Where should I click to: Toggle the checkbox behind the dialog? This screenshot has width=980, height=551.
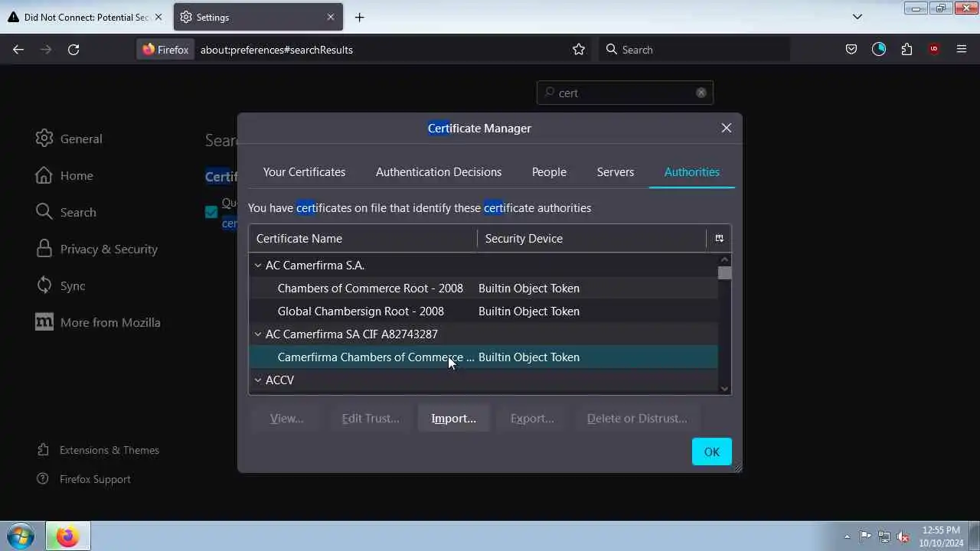tap(211, 212)
